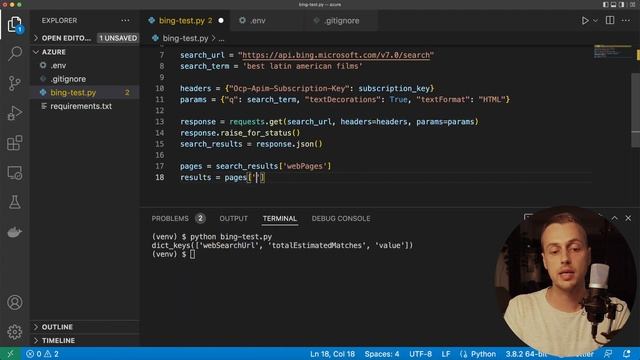Change indentation via Spaces: 4
The width and height of the screenshot is (640, 360).
382,354
